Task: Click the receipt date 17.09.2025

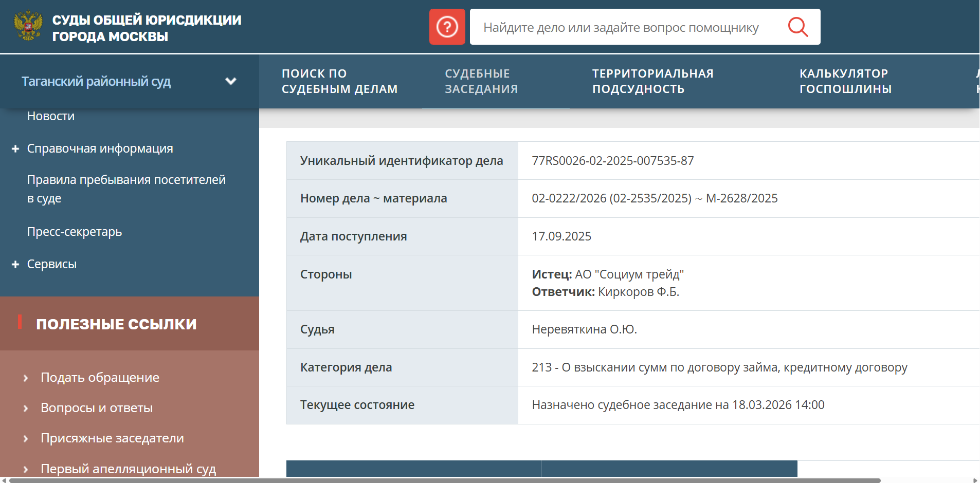Action: coord(561,236)
